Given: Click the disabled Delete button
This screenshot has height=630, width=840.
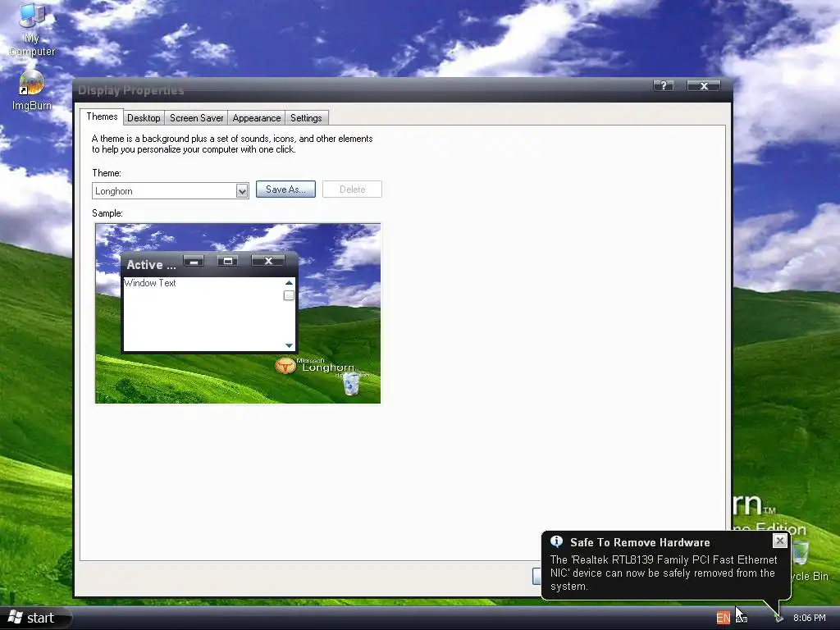Looking at the screenshot, I should tap(352, 189).
